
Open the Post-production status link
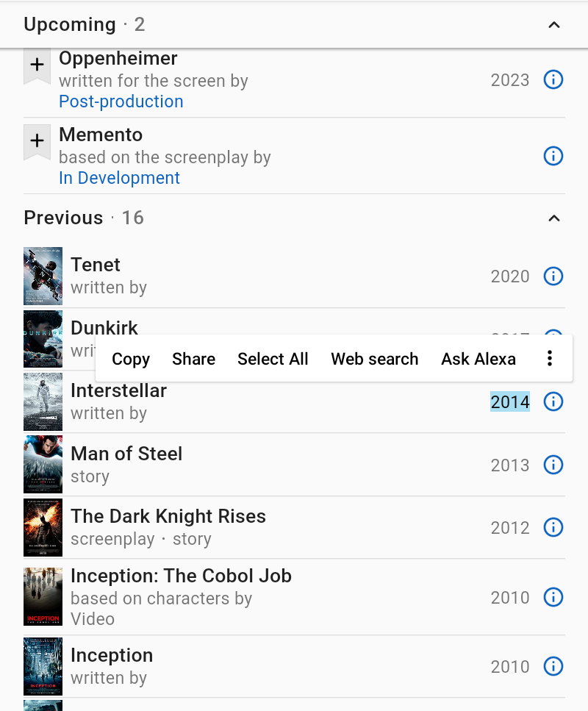(121, 101)
